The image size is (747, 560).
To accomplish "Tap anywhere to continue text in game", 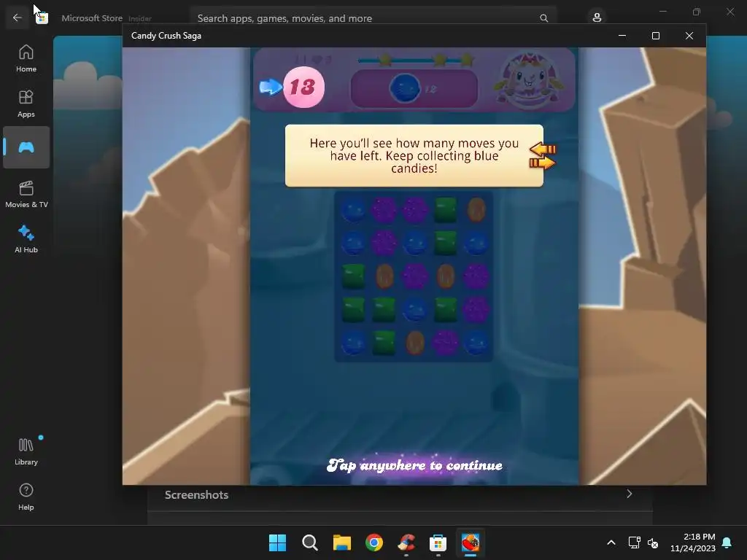I will [414, 465].
